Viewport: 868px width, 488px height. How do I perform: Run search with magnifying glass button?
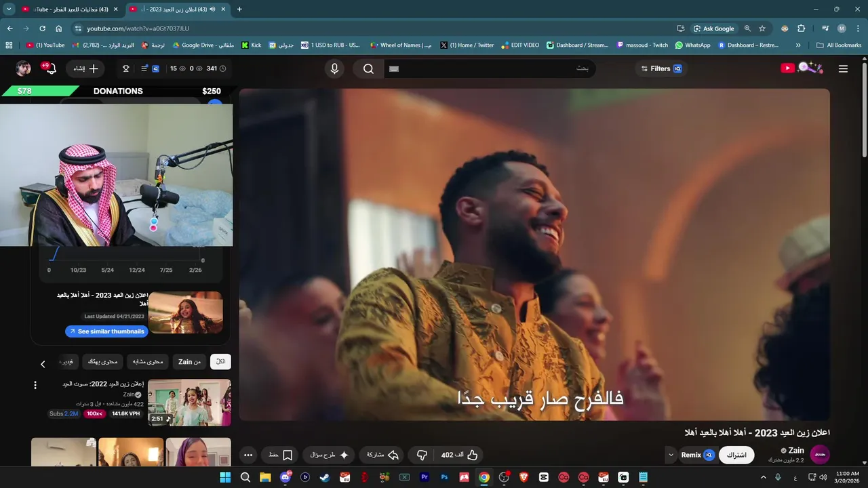(x=368, y=68)
